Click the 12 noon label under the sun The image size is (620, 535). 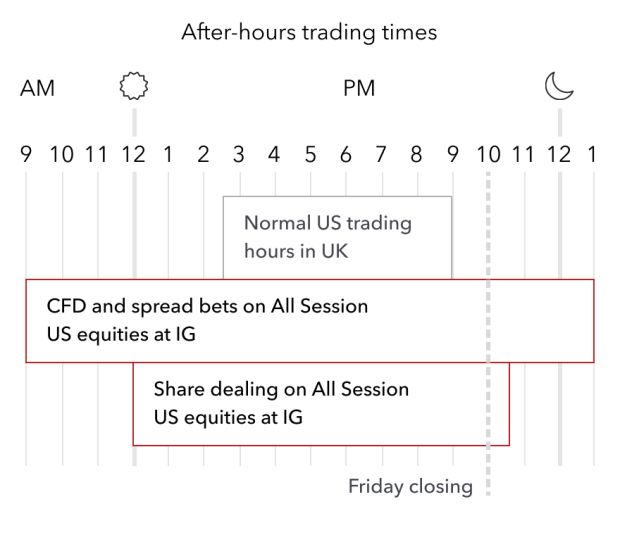point(133,154)
